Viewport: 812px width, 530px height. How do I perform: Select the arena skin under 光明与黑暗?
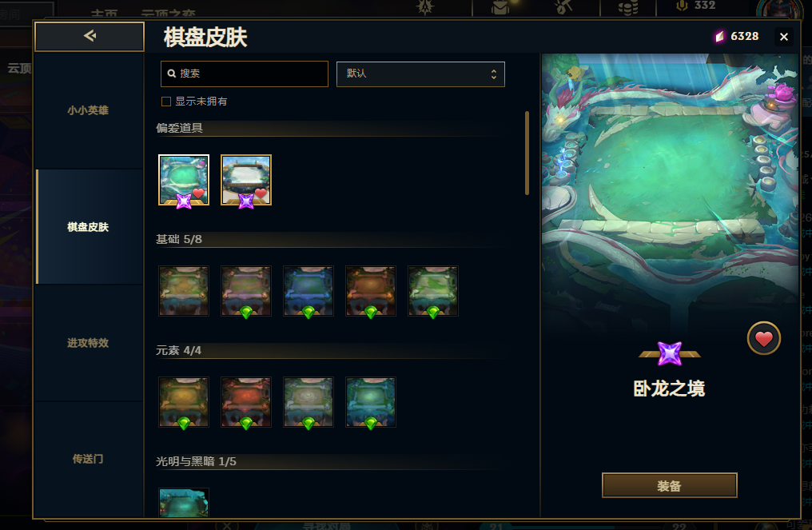pyautogui.click(x=184, y=502)
